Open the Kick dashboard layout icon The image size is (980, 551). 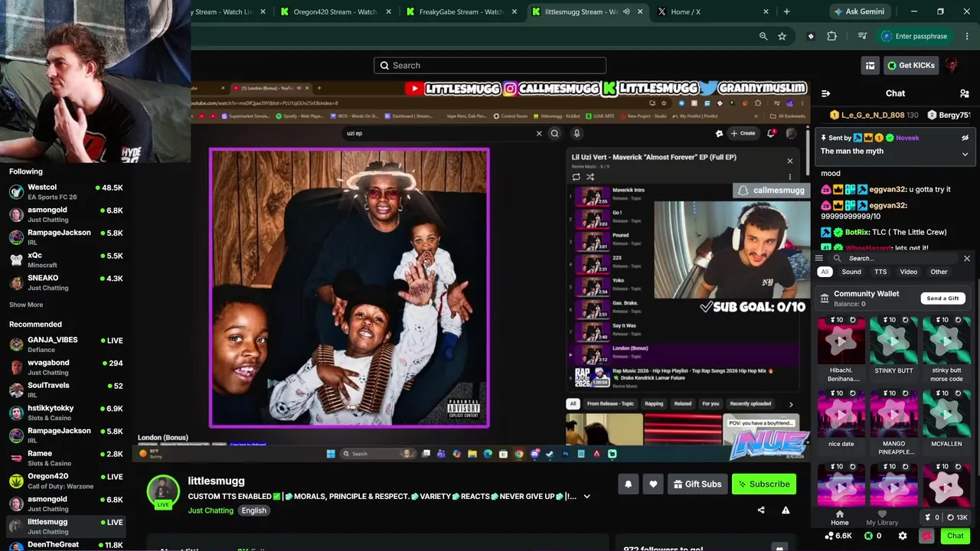(870, 66)
